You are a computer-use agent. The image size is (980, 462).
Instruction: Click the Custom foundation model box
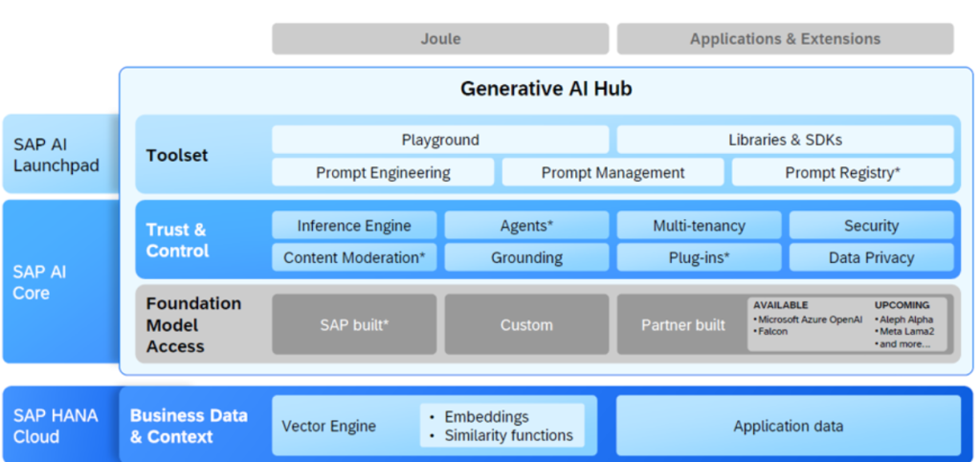pyautogui.click(x=526, y=324)
